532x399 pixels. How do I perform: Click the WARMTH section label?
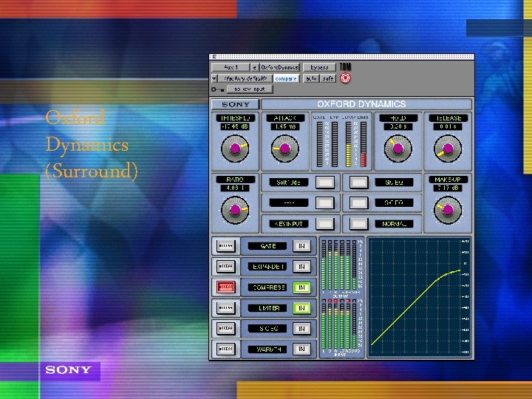click(267, 349)
